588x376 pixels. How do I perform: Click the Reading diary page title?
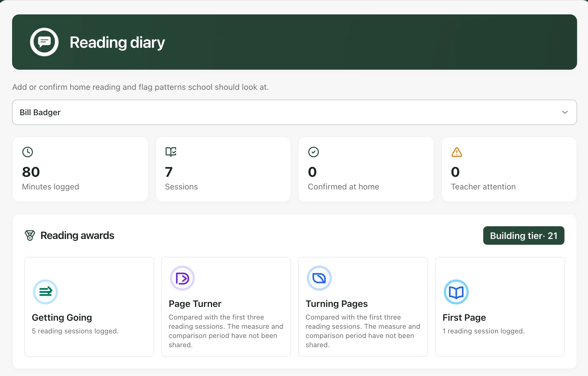point(117,43)
